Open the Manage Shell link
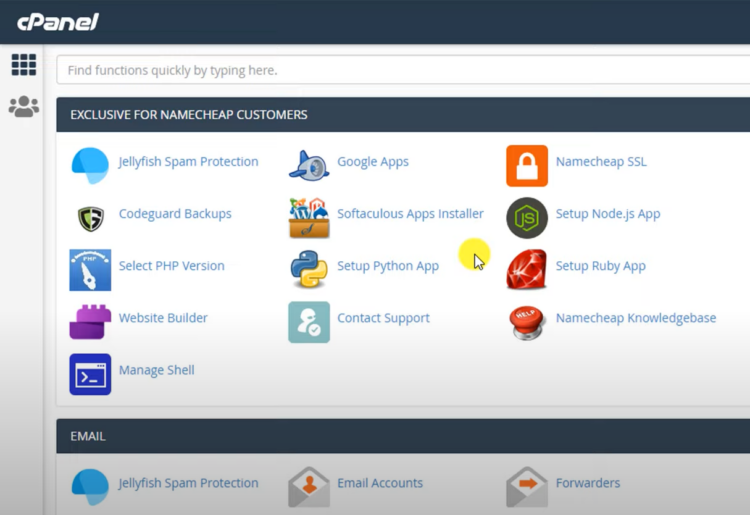The image size is (750, 515). 156,370
